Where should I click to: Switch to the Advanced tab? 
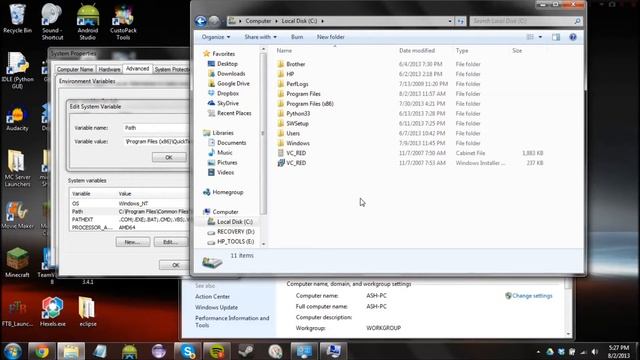(137, 69)
